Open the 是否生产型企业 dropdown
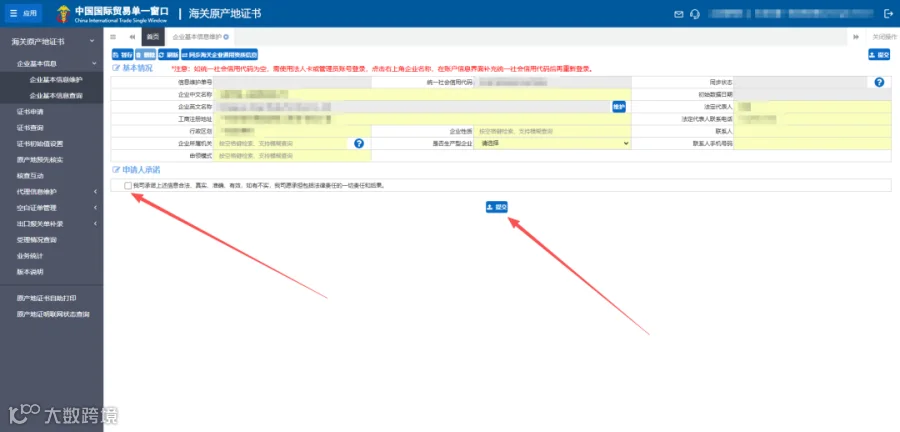 tap(554, 143)
